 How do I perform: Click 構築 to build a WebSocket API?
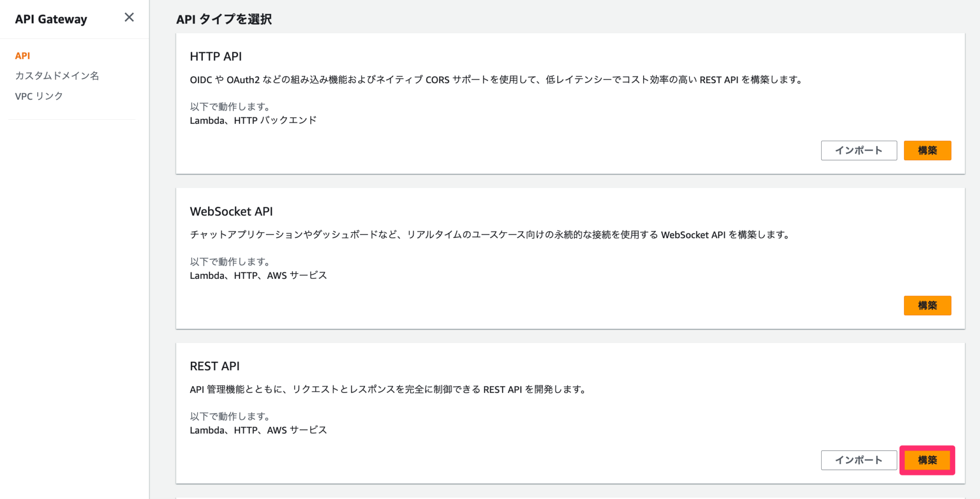tap(927, 305)
